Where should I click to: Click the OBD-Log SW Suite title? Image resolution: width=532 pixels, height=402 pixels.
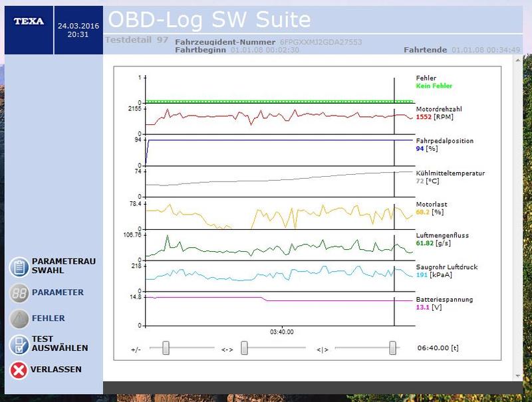click(209, 19)
